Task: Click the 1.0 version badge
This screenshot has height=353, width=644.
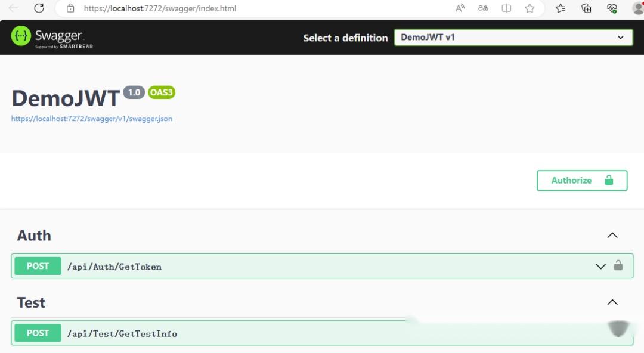Action: tap(134, 92)
